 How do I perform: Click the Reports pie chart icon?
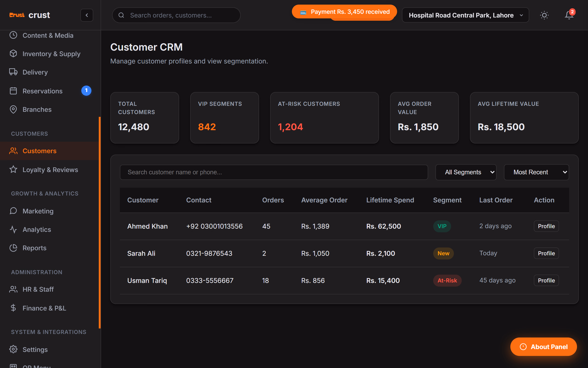(x=13, y=248)
